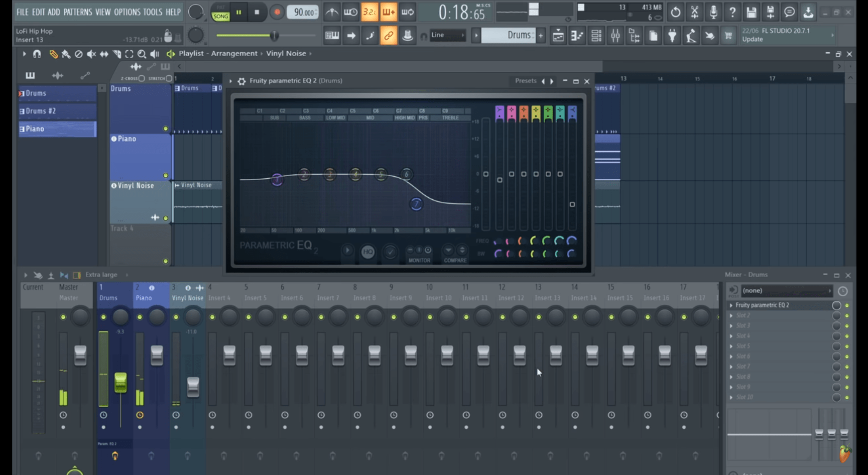Stop playback with the stop button
The image size is (868, 475).
[x=257, y=12]
